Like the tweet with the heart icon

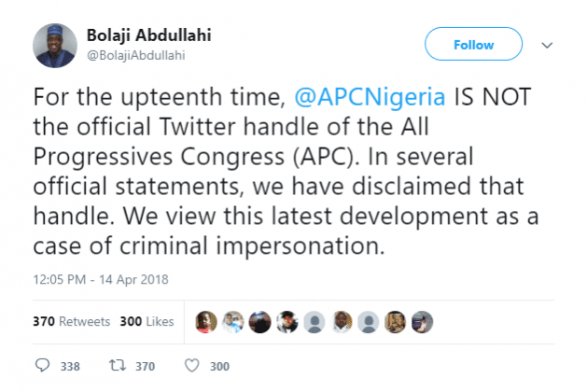[191, 366]
